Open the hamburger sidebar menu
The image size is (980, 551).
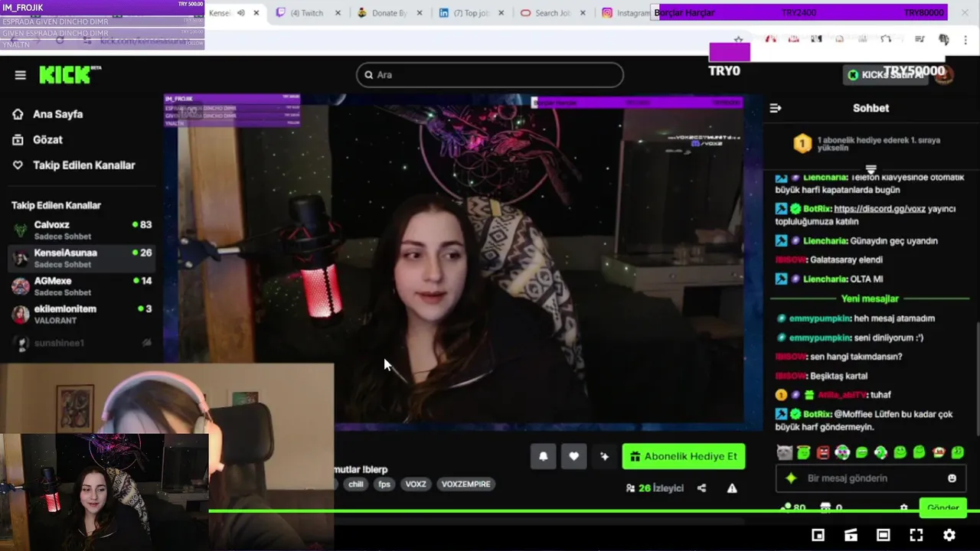coord(21,75)
